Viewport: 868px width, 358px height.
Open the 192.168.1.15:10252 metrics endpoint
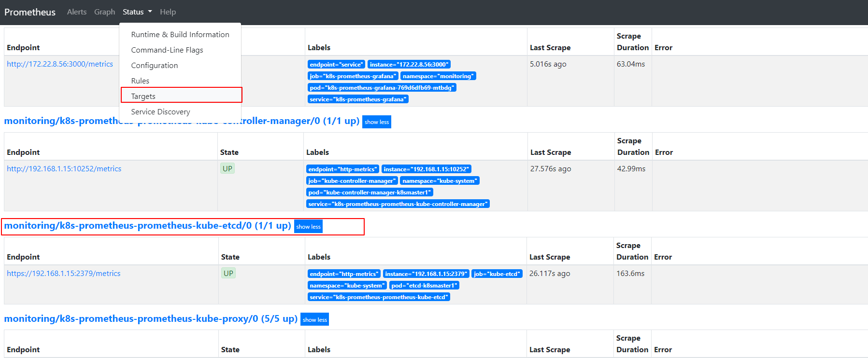click(x=64, y=169)
